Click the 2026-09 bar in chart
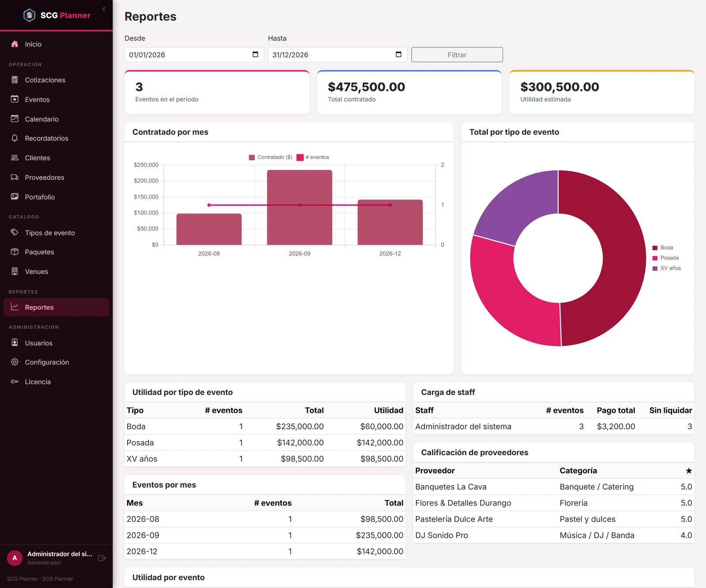Image resolution: width=706 pixels, height=588 pixels. (300, 207)
